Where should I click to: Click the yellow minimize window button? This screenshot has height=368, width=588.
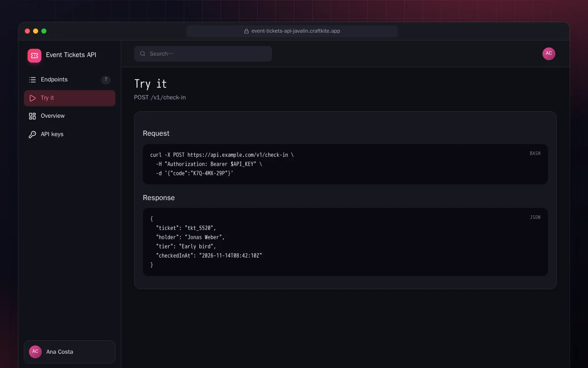(x=36, y=31)
